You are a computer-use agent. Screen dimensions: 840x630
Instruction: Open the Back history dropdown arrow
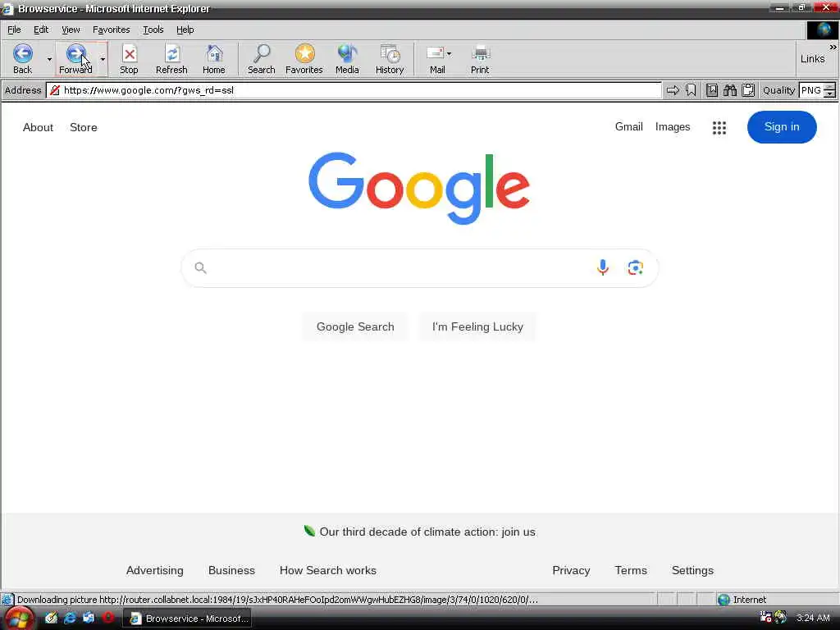click(49, 59)
